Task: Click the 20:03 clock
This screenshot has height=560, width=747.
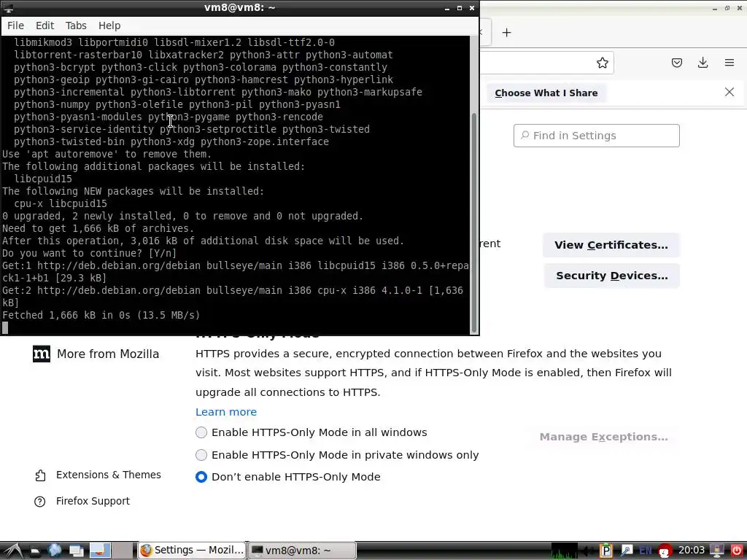Action: [x=692, y=551]
